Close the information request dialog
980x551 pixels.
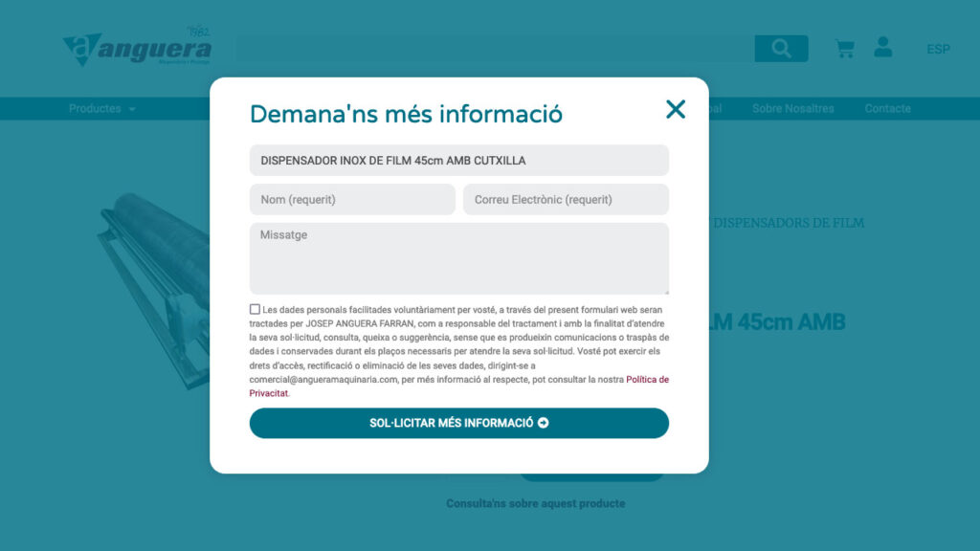(x=676, y=109)
